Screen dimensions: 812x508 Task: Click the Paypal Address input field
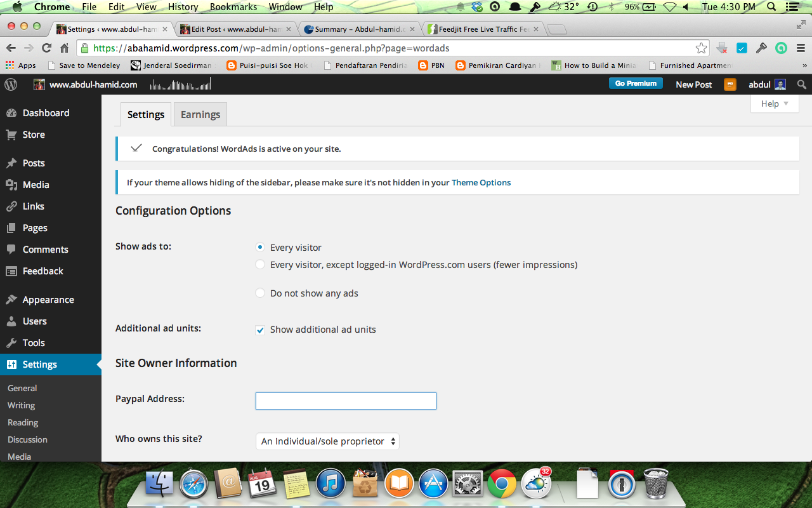346,401
